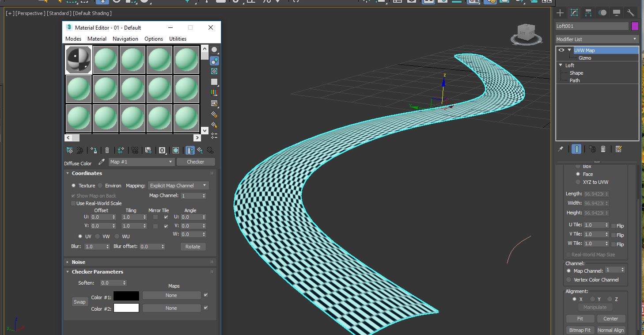Enable Use Real-World Scale checkbox

pos(73,203)
